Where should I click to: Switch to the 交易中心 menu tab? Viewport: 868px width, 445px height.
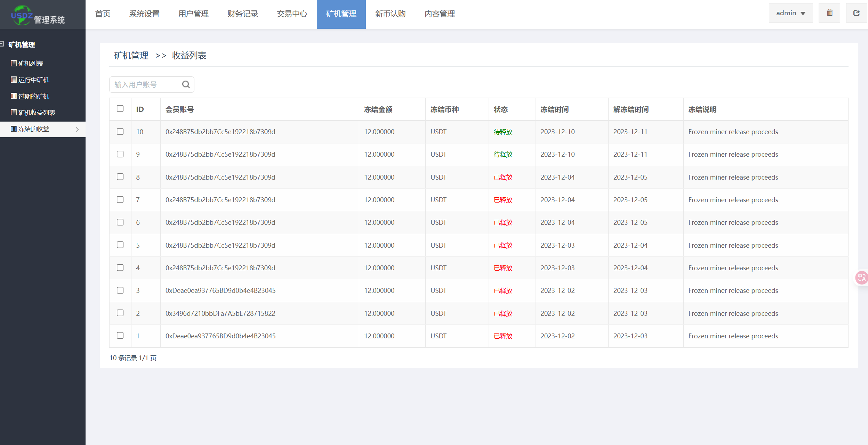coord(292,14)
